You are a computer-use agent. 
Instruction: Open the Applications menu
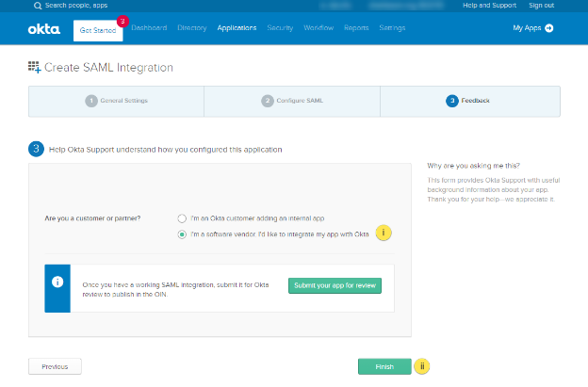point(237,27)
